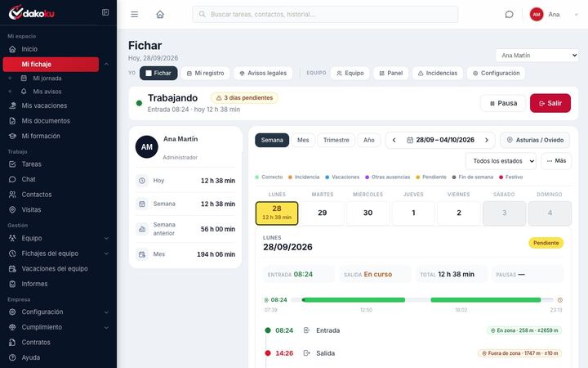Collapse the sidebar with the panel icon
This screenshot has height=368, width=588.
click(x=105, y=12)
